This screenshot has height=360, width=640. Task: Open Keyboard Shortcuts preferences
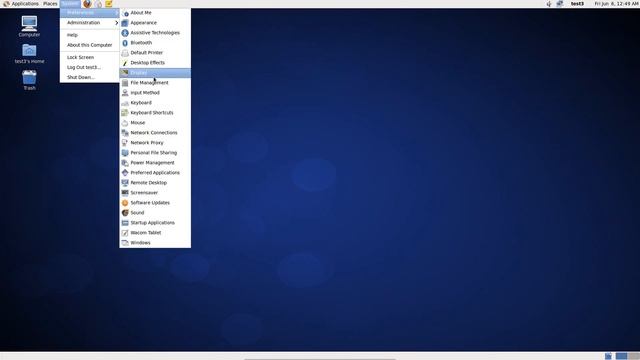pyautogui.click(x=155, y=113)
